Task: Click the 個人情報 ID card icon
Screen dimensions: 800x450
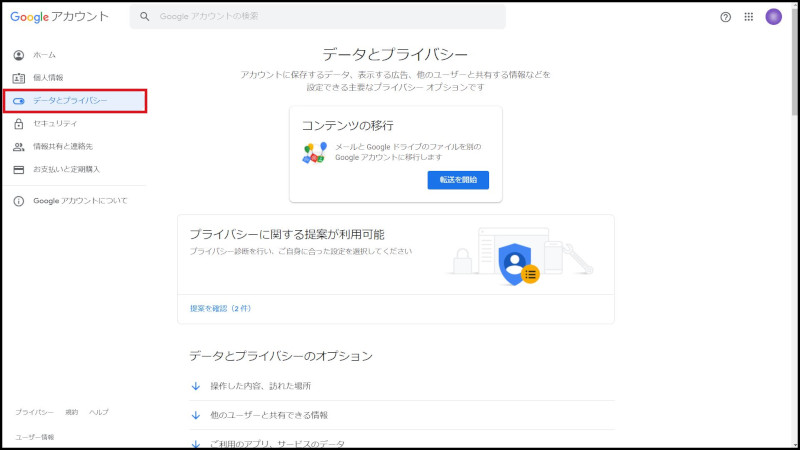Action: pyautogui.click(x=19, y=78)
